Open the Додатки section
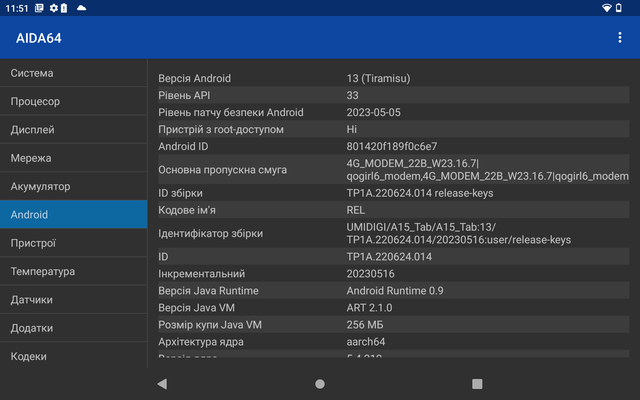The height and width of the screenshot is (400, 640). coord(73,328)
